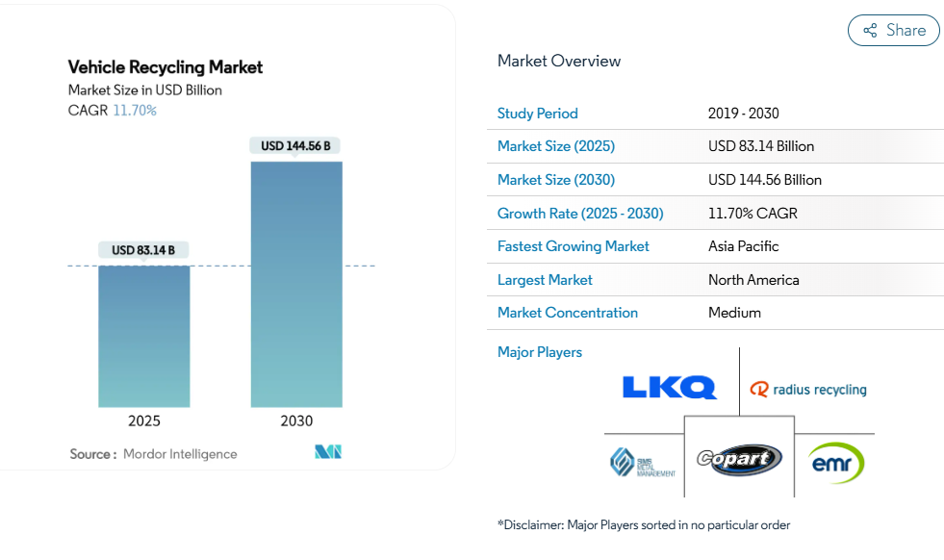Click the Vehicle Recycling Market chart title
The height and width of the screenshot is (560, 944).
165,67
